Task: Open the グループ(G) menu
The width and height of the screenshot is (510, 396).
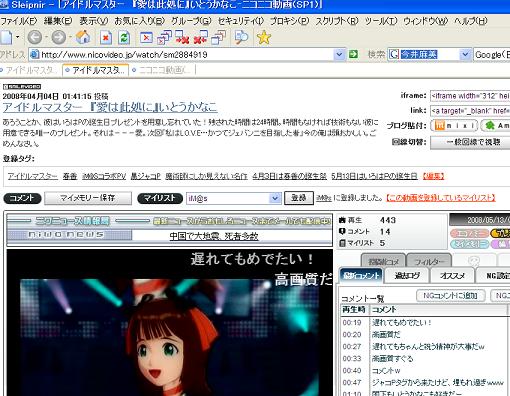Action: click(x=191, y=21)
